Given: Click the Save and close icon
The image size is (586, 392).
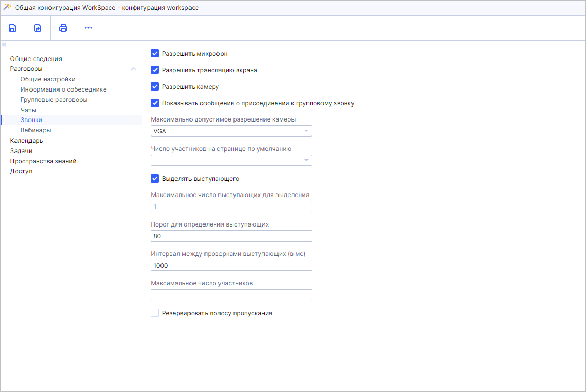Looking at the screenshot, I should (x=38, y=28).
